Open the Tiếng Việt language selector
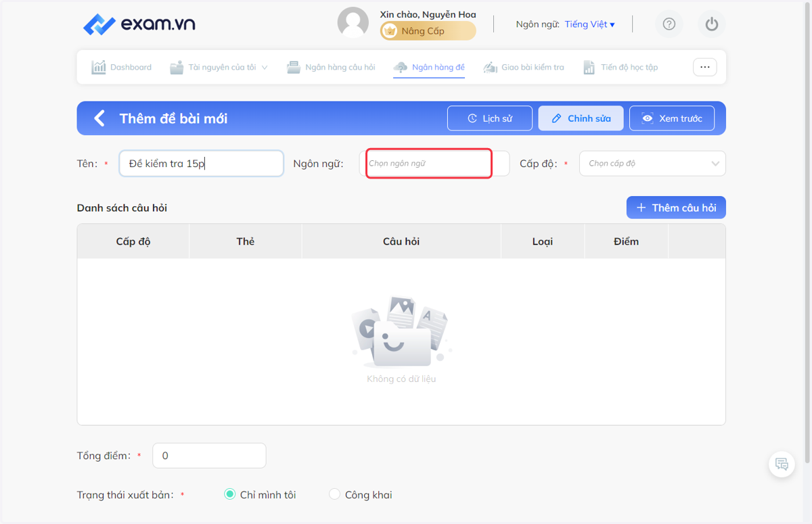812x524 pixels. click(589, 24)
